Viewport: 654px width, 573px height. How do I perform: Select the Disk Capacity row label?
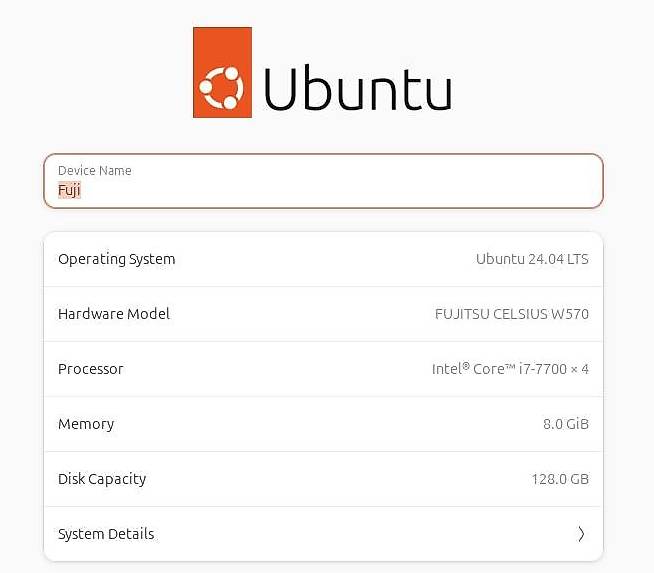pyautogui.click(x=102, y=479)
